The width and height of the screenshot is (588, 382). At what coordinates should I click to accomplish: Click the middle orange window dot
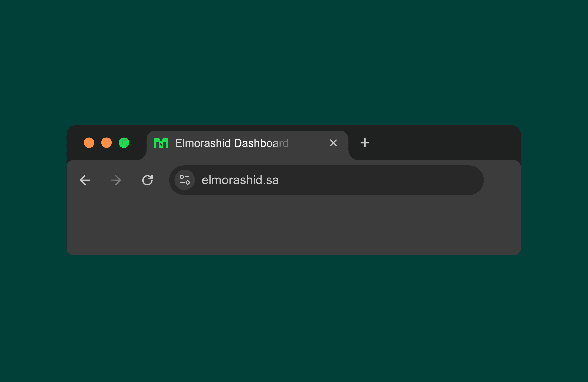pos(106,143)
